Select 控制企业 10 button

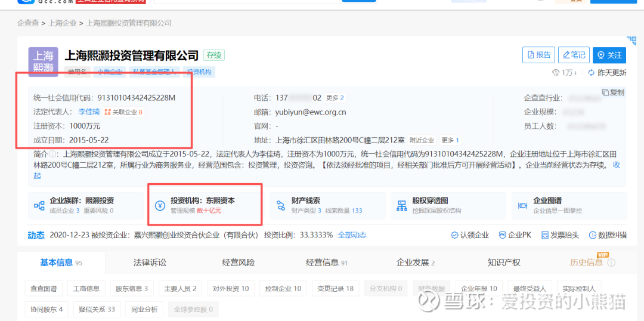point(283,289)
